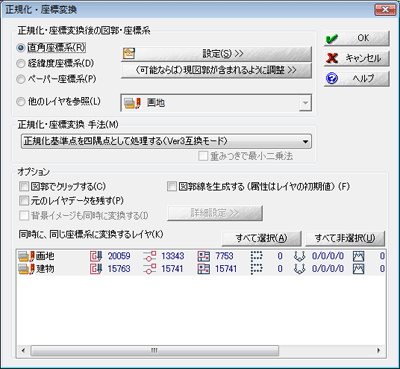Screen dimensions: 400x369
Task: Click (可能ならば)現図郭が含まれるように調整 button
Action: pos(216,70)
